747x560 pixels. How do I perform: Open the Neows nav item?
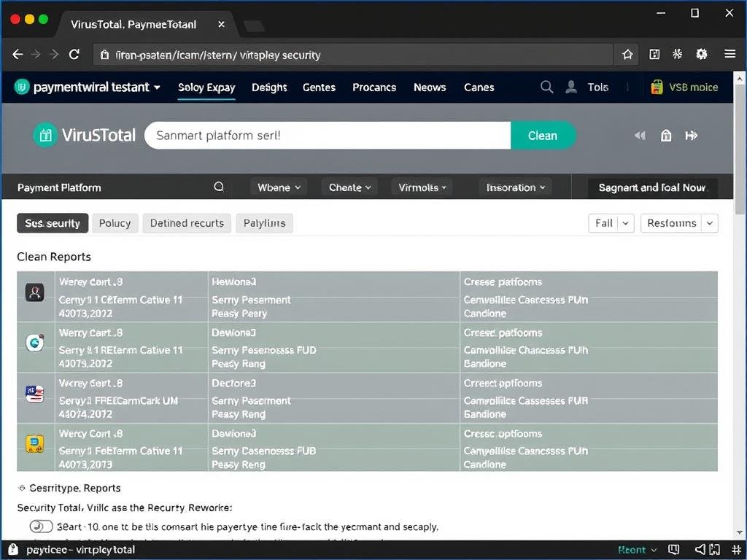point(430,87)
